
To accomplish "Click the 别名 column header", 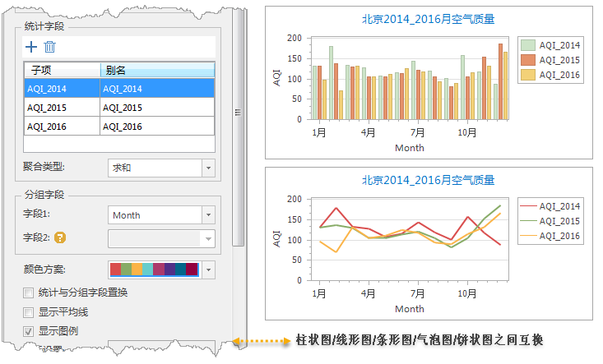I will point(156,71).
